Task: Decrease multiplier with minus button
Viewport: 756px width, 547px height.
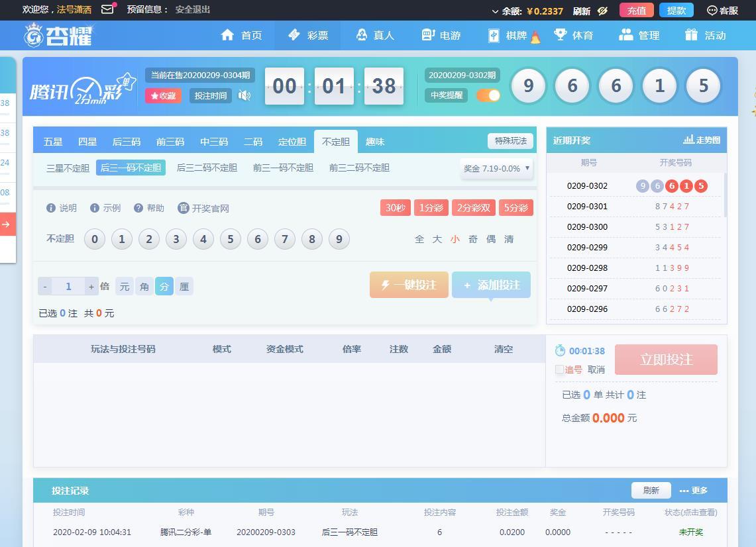Action: [x=45, y=287]
